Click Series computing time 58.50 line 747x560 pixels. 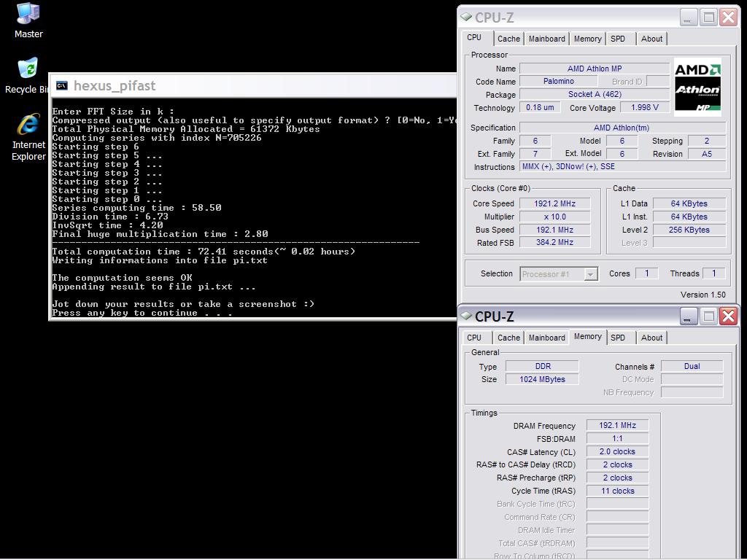[x=136, y=208]
